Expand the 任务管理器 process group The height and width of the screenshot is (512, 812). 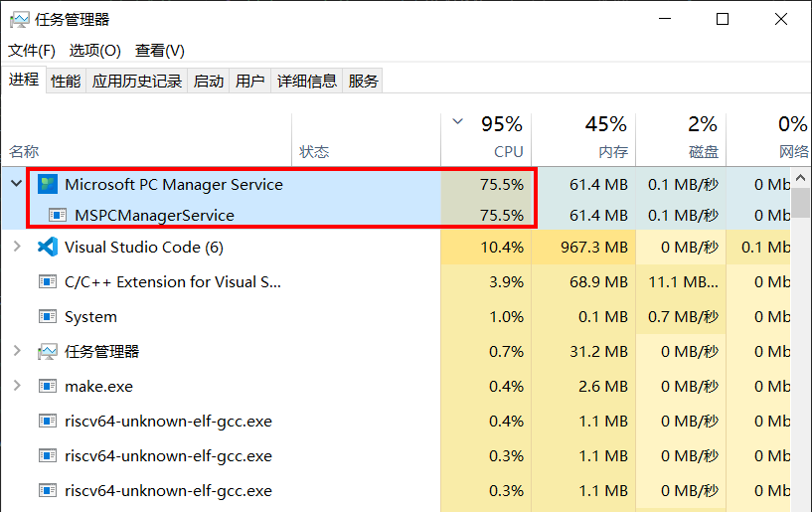click(x=17, y=351)
